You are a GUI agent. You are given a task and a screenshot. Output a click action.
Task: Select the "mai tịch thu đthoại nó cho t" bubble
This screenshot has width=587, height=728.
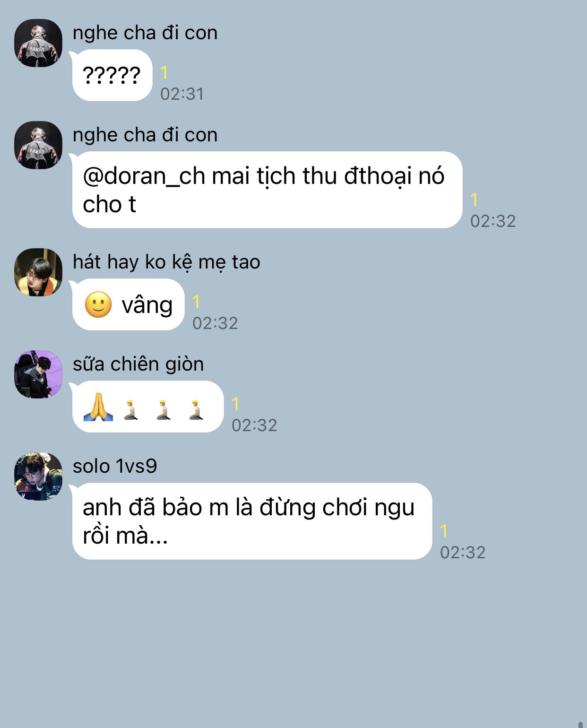(267, 190)
